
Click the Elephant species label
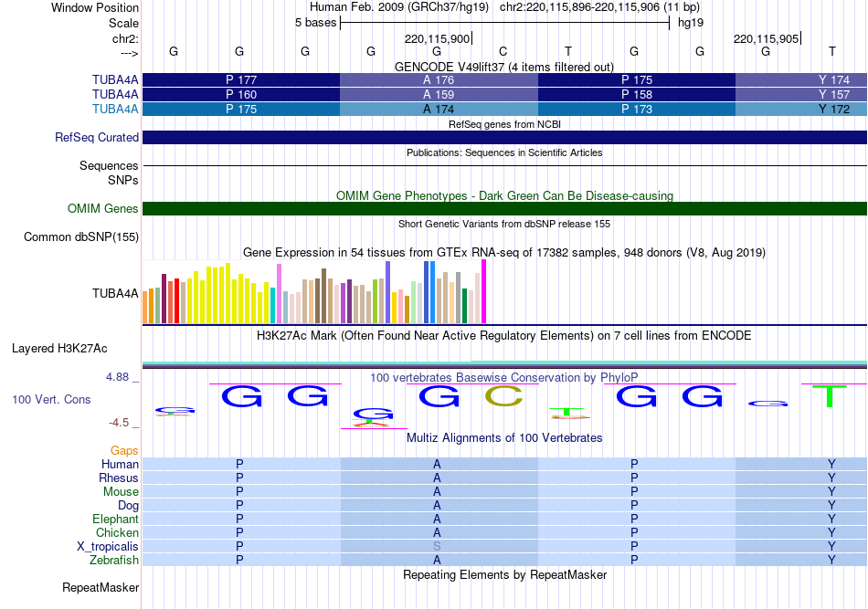pyautogui.click(x=115, y=519)
